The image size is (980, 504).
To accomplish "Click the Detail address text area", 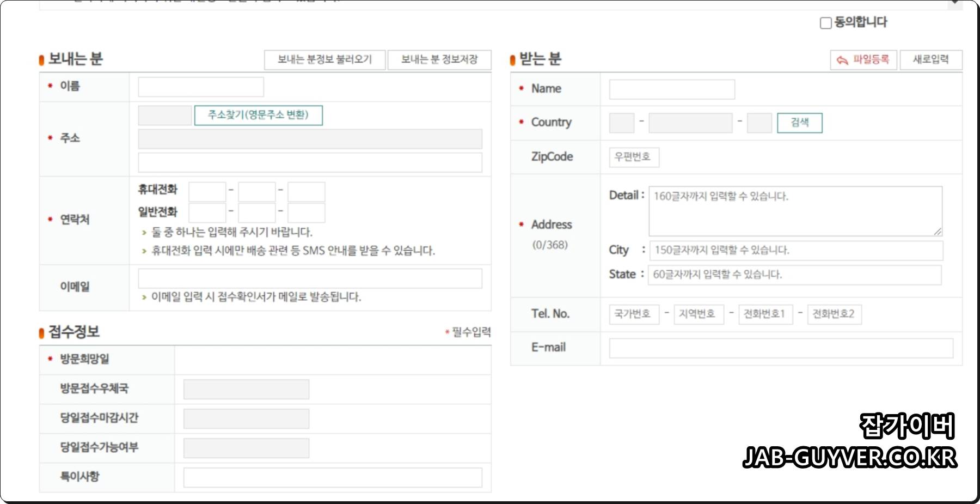I will (795, 211).
